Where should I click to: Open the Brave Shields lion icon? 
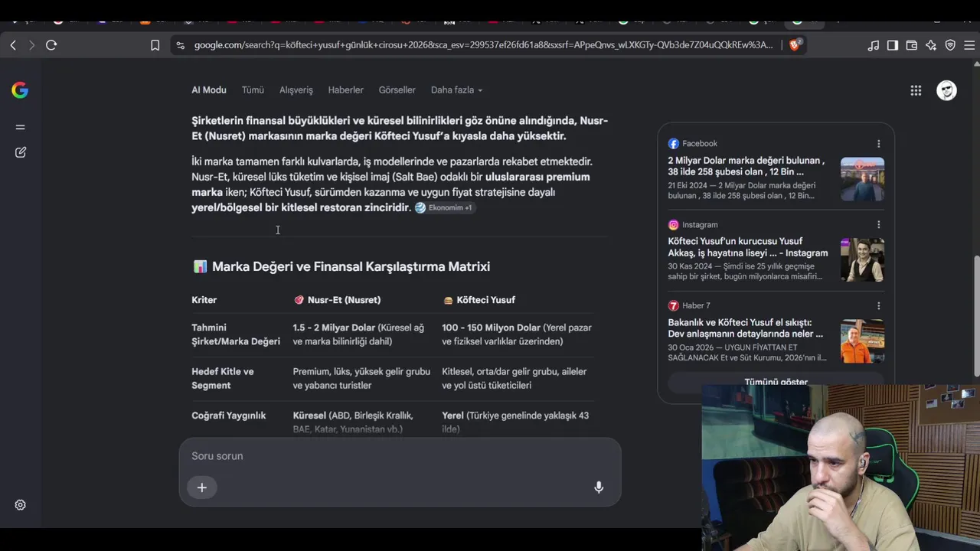794,45
